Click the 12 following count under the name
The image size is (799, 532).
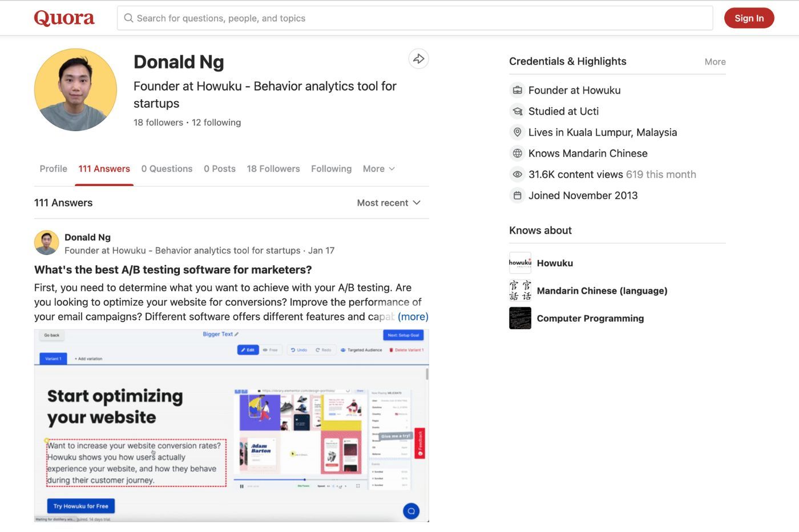[x=216, y=123]
